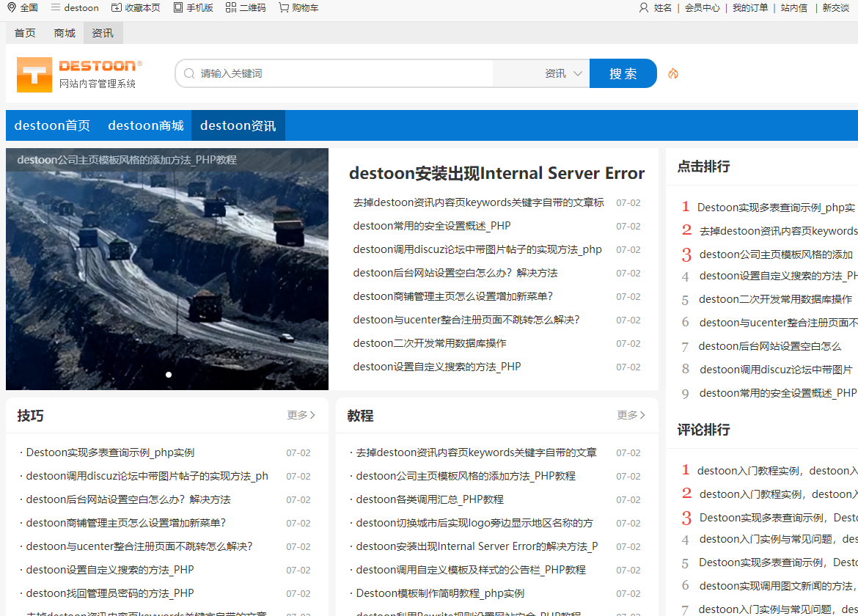Screen dimensions: 858x616
Task: Open 技巧 item Destoon实现多表查询示例_php实例
Action: tap(110, 453)
